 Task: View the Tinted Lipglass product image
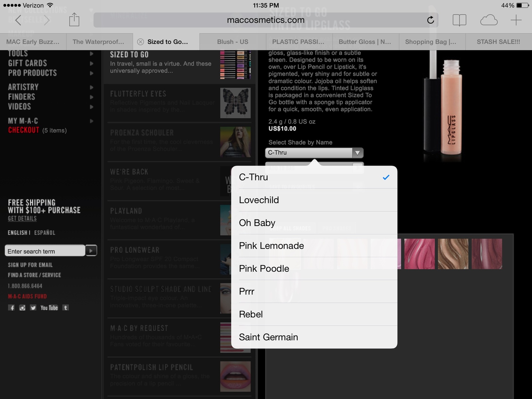tap(443, 106)
